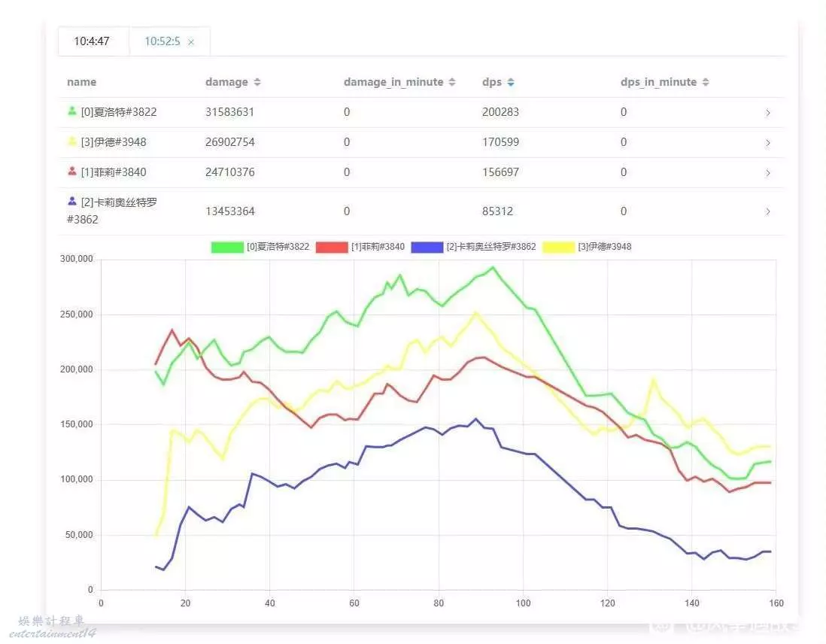826x644 pixels.
Task: Toggle 夏洛特#3822 green legend series
Action: click(227, 247)
